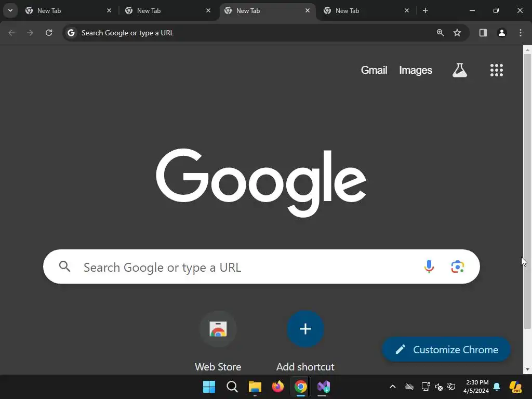Open the Chrome three-dot menu
The height and width of the screenshot is (399, 532).
[521, 33]
